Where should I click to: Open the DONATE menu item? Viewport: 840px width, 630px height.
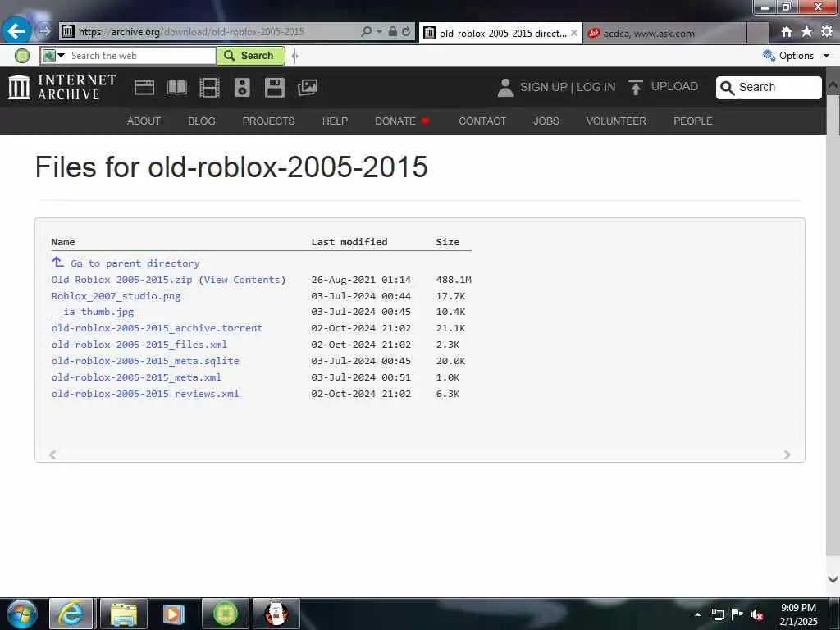coord(402,121)
